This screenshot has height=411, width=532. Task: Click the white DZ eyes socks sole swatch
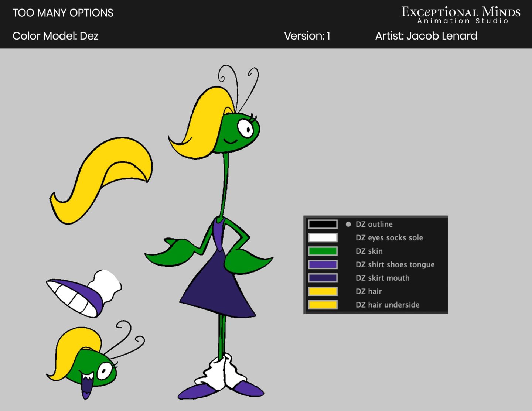point(323,237)
